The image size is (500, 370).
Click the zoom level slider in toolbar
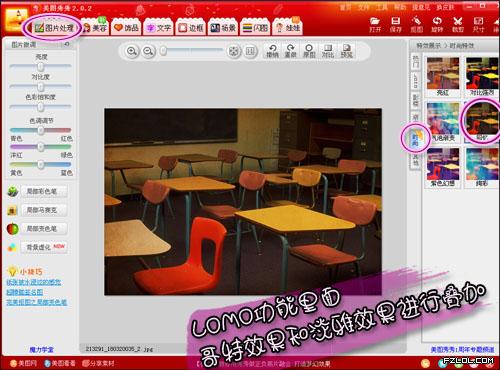pyautogui.click(x=192, y=51)
